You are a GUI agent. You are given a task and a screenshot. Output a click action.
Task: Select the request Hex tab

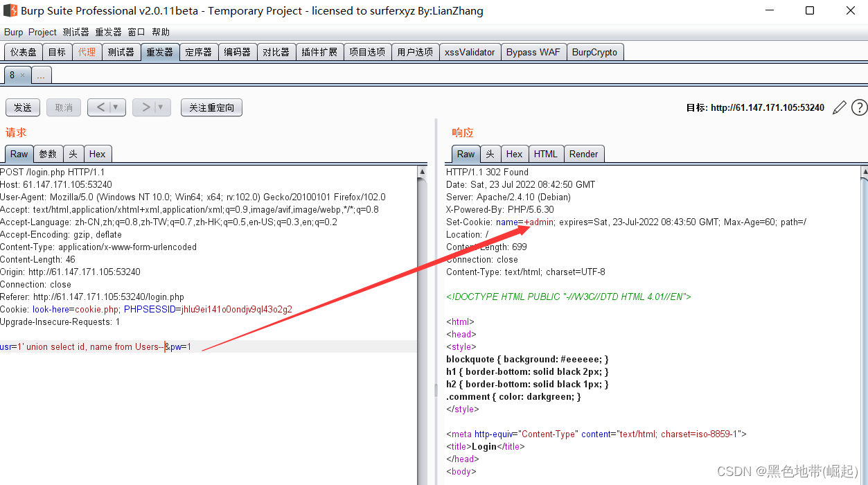(x=97, y=154)
